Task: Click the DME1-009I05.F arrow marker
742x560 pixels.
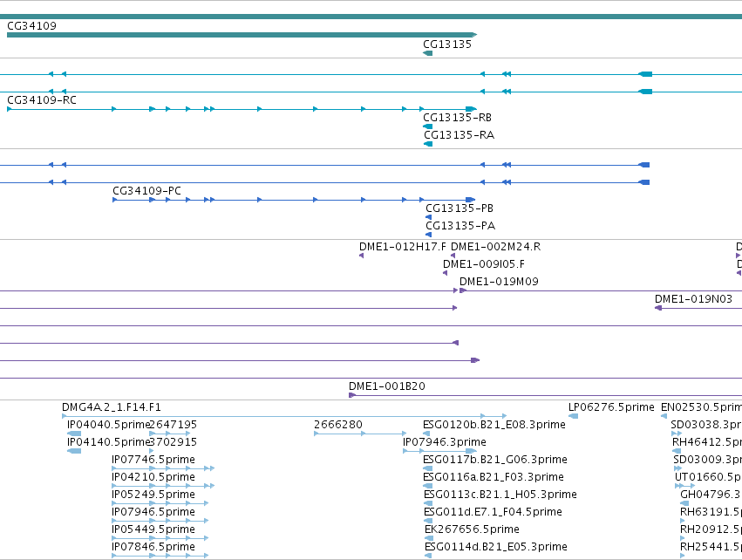Action: [445, 273]
